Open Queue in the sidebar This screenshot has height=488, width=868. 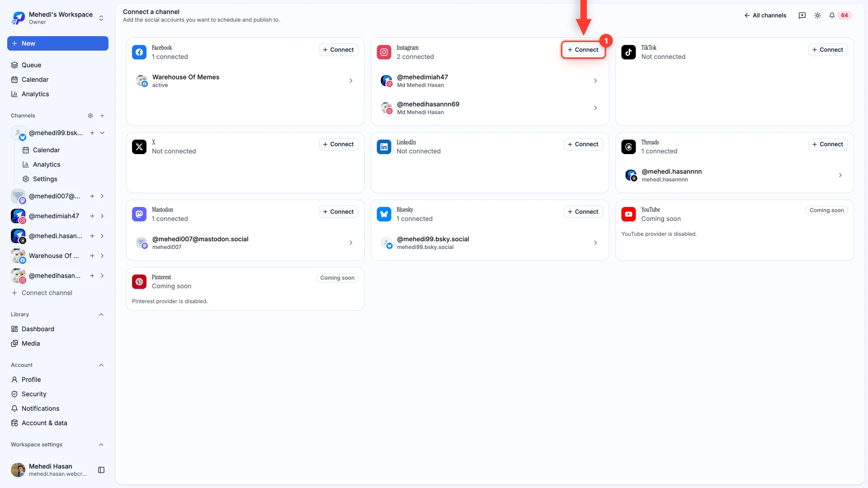tap(58, 65)
